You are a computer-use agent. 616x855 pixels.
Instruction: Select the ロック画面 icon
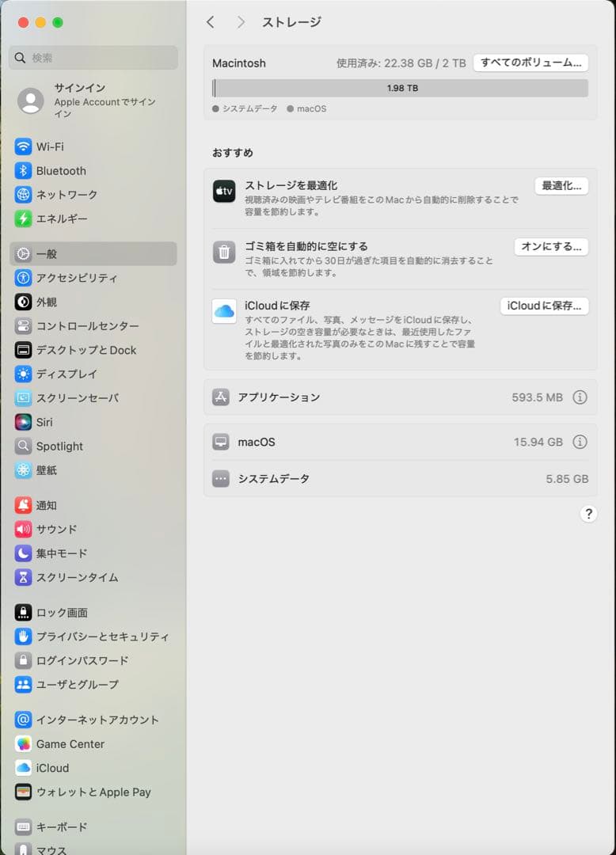23,613
